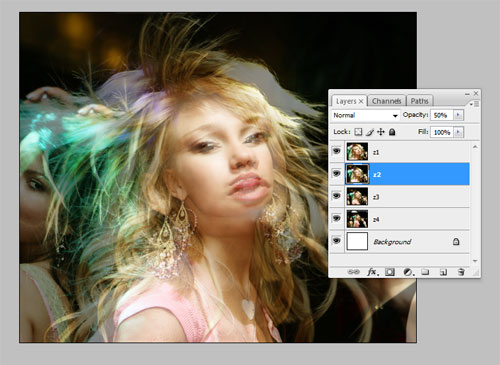Open the Opacity slider arrow
Viewport: 500px width, 365px height.
pyautogui.click(x=458, y=115)
